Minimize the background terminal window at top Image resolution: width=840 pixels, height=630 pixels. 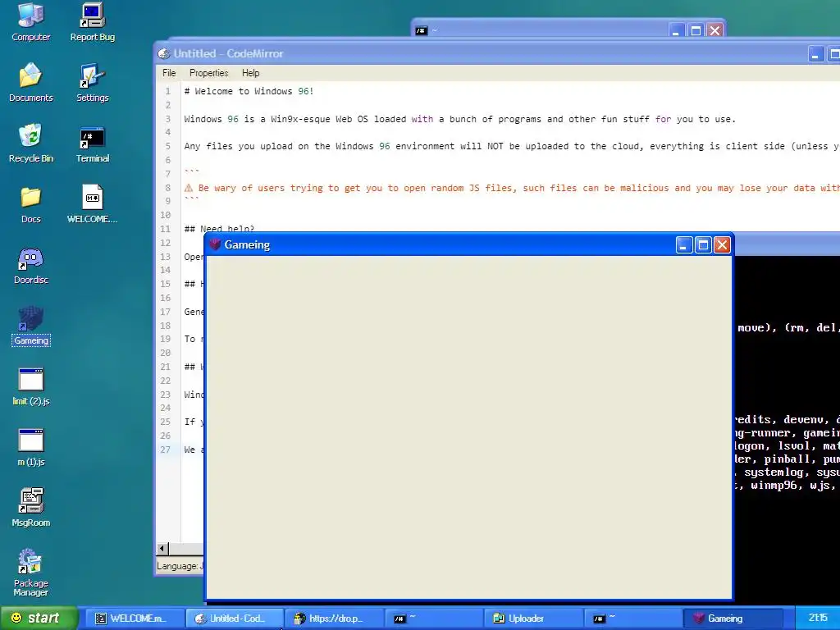[x=676, y=30]
